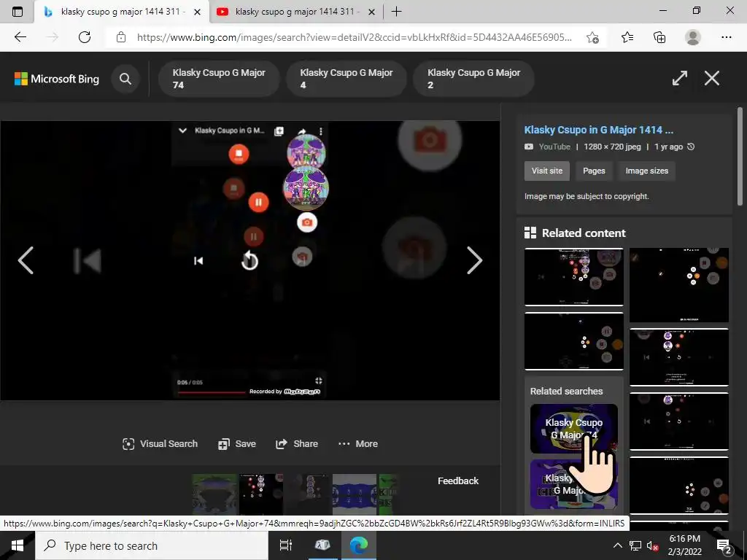This screenshot has width=747, height=560.
Task: Select Klasky Csupo G Major 74 chip
Action: [x=219, y=79]
